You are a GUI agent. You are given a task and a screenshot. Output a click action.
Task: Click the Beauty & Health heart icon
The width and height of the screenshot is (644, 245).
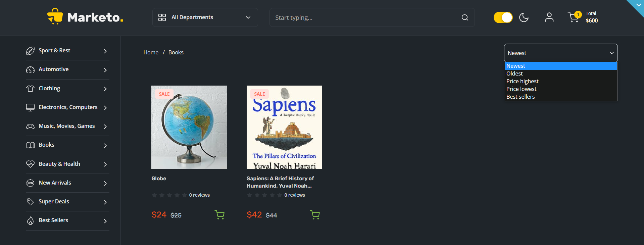click(30, 164)
